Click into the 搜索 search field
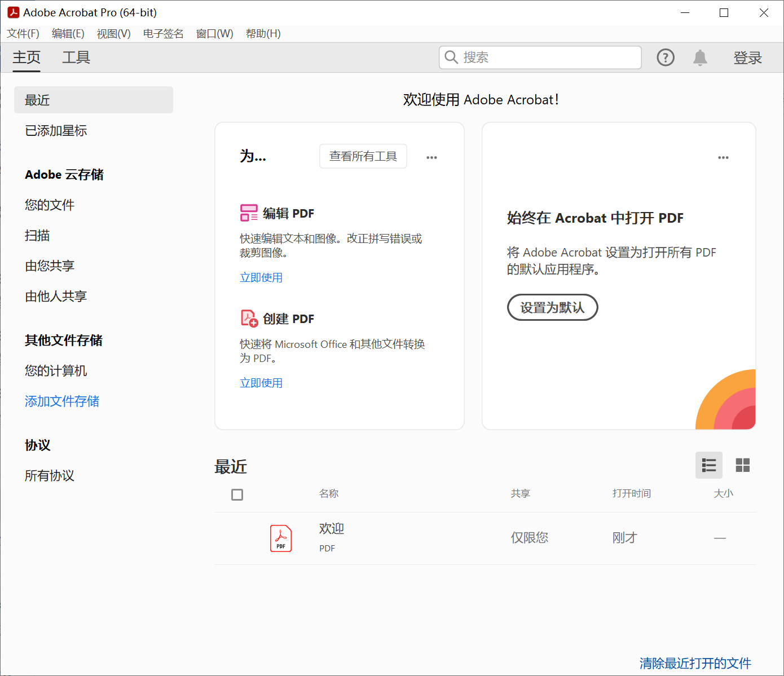The image size is (784, 676). (x=540, y=58)
